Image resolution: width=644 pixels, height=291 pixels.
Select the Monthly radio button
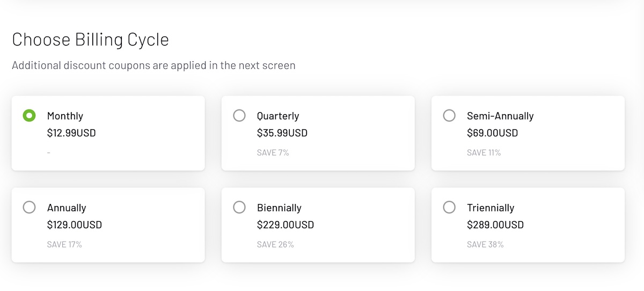[x=29, y=115]
